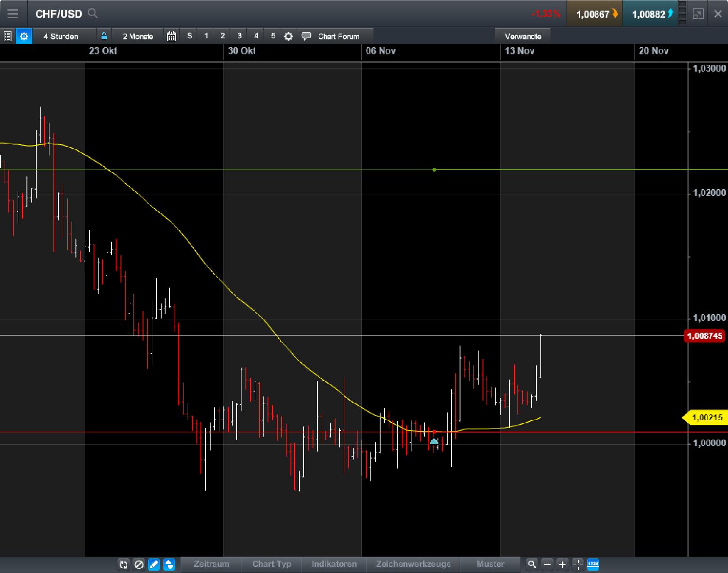Select the Muster pattern tool
This screenshot has height=573, width=728.
(x=490, y=564)
